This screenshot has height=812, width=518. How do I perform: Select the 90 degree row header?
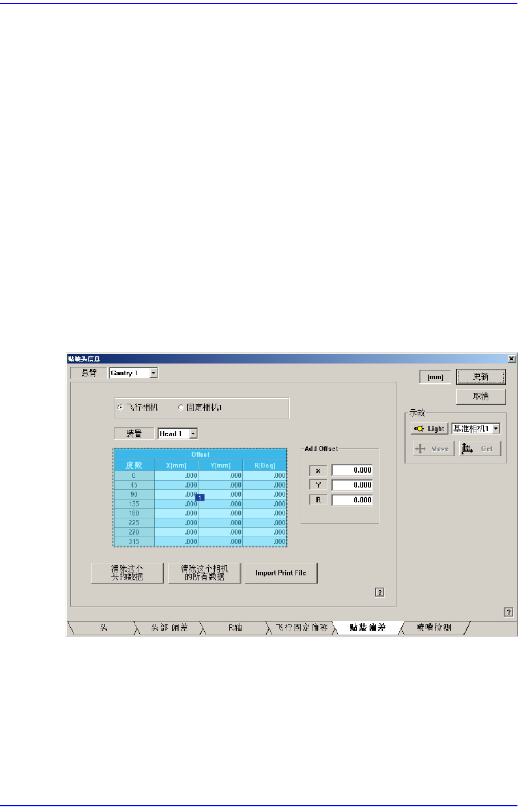134,494
